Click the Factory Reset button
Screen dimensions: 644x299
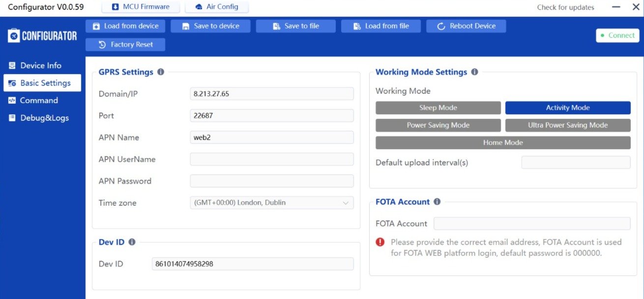[125, 45]
